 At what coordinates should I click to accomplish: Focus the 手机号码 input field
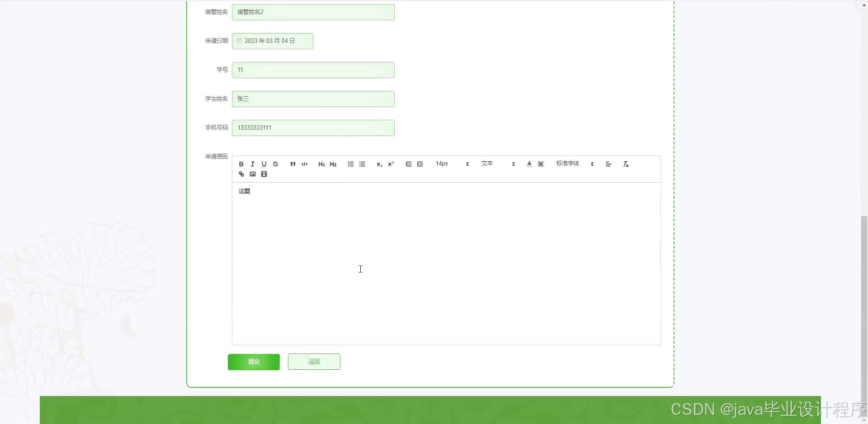313,128
